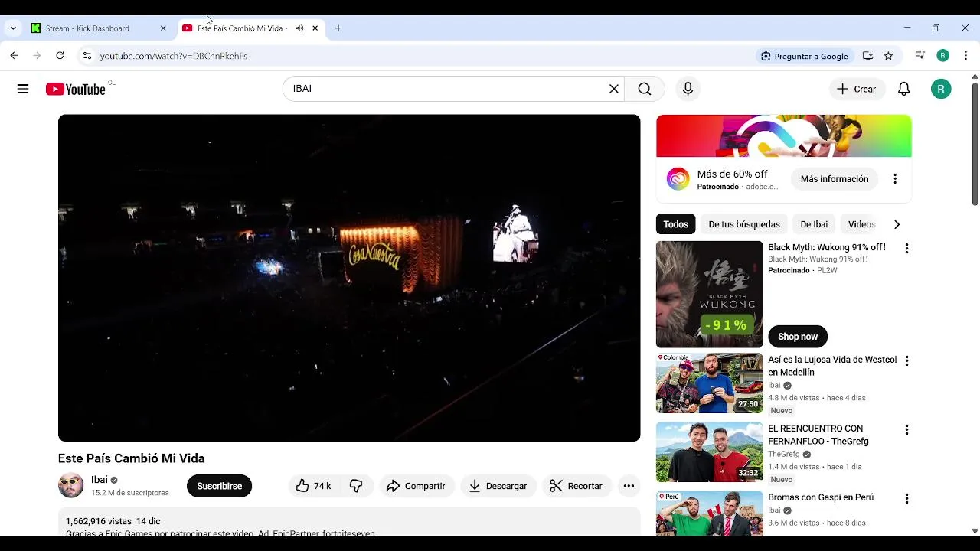Click the page vertical scrollbar thumb
This screenshot has width=980, height=551.
pos(975,144)
